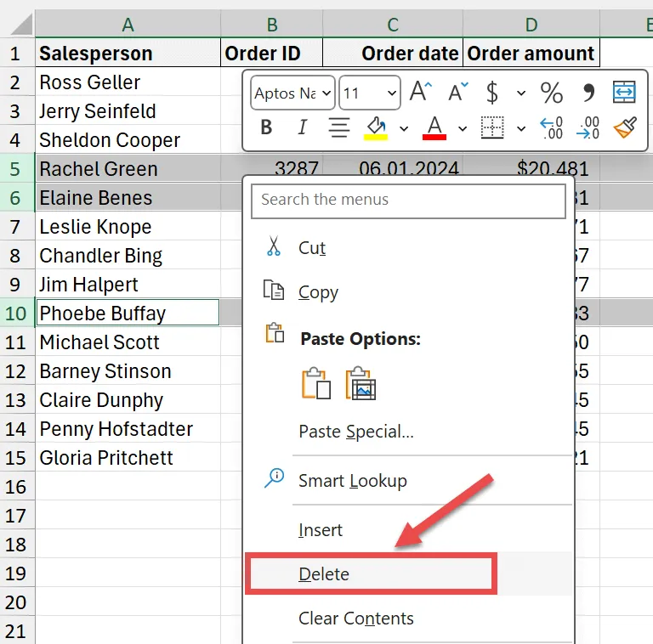The image size is (653, 644).
Task: Toggle italic formatting
Action: (302, 128)
